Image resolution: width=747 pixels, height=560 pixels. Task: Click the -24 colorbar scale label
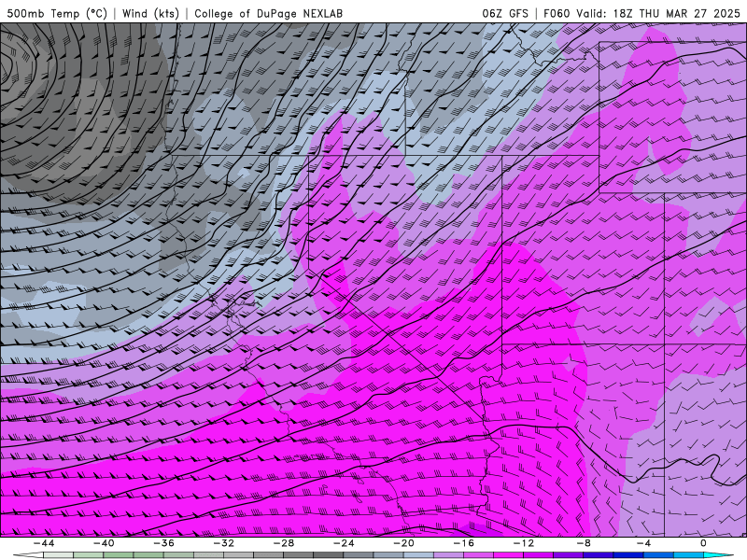344,543
